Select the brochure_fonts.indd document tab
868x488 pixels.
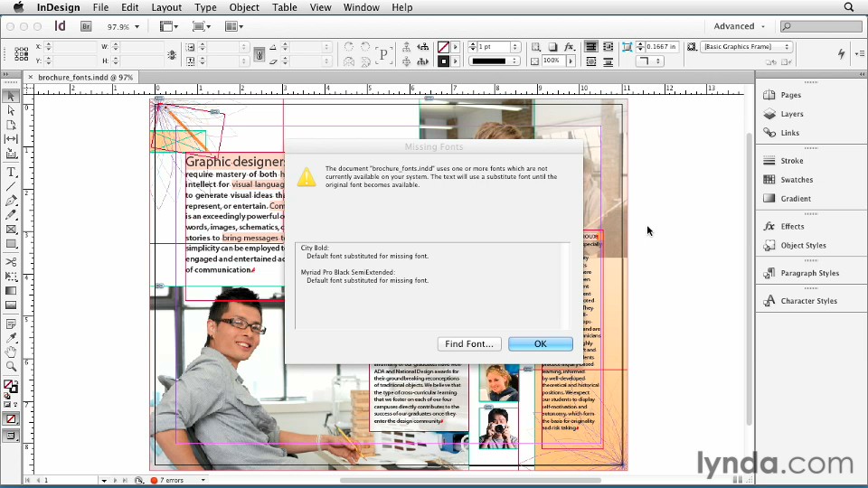[85, 78]
